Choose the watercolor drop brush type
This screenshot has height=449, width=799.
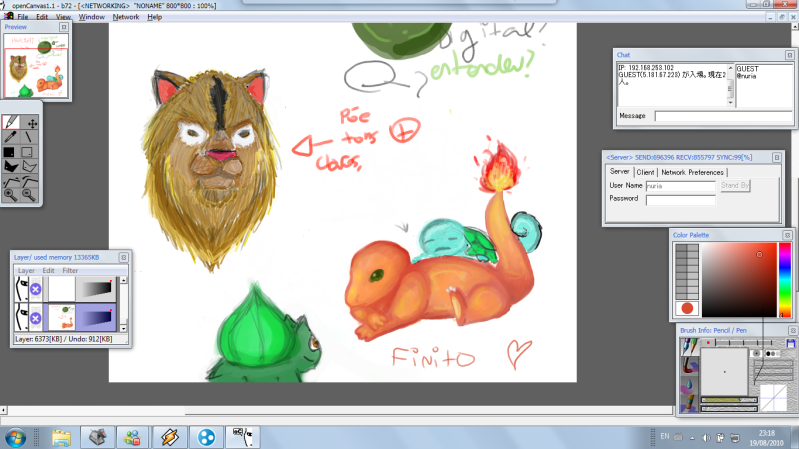689,384
